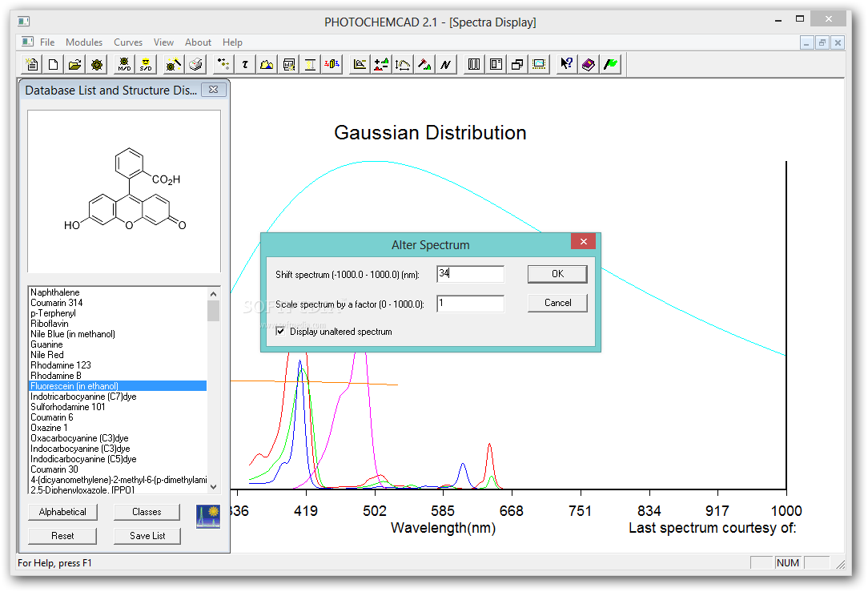Click the hammer on green peak toolbar icon
The height and width of the screenshot is (592, 868).
tap(424, 64)
